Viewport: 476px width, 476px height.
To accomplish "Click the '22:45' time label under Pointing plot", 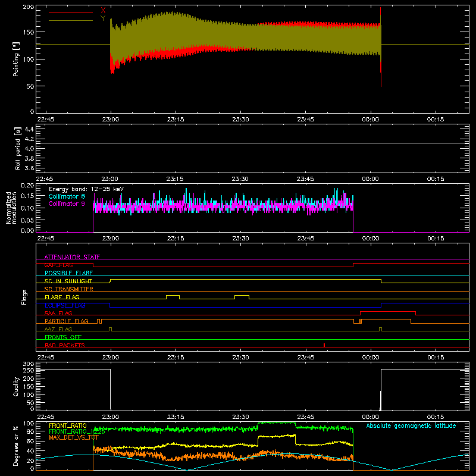I will pos(45,120).
